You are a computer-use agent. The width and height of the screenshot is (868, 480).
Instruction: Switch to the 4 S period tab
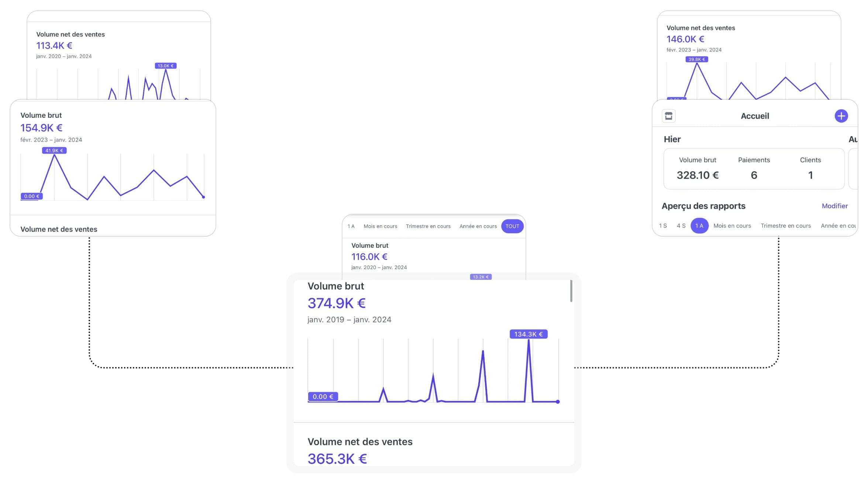click(681, 226)
